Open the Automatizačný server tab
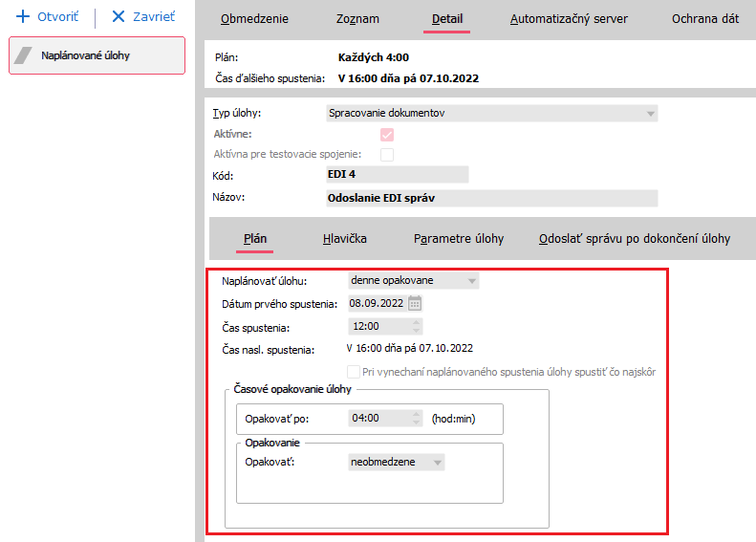 (x=569, y=18)
